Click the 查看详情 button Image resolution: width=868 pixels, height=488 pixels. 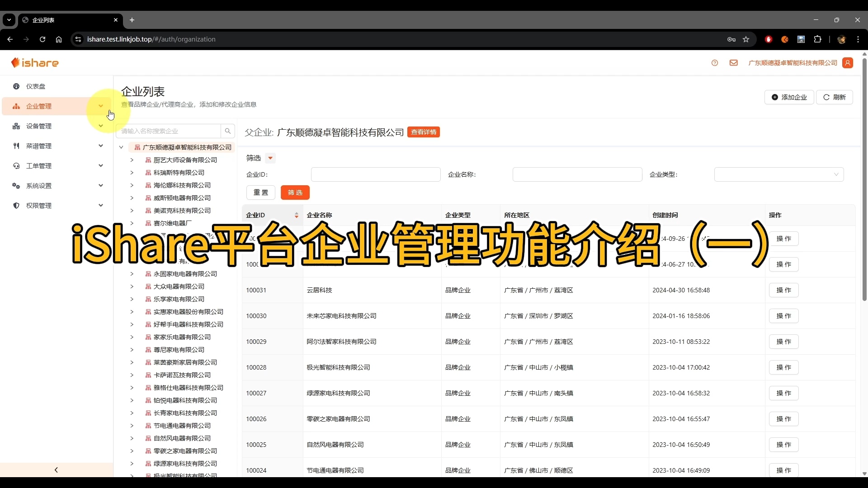(423, 132)
